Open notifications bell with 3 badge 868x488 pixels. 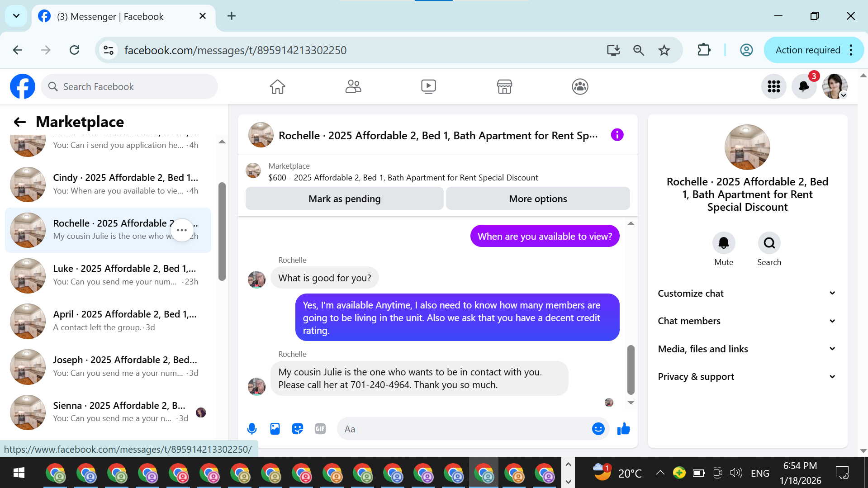coord(804,86)
